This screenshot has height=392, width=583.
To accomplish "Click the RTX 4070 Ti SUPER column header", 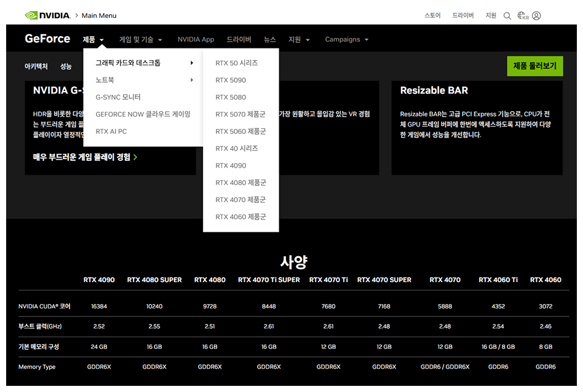I will coord(269,280).
